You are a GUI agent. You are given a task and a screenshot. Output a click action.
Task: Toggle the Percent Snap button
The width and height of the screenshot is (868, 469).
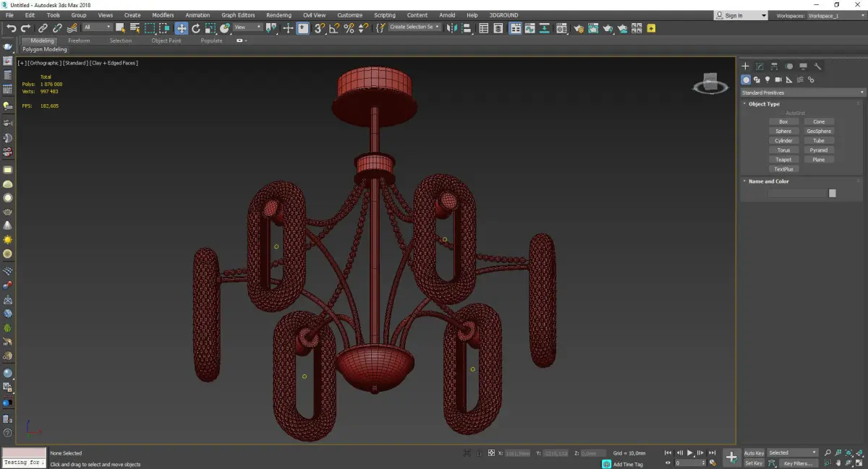pyautogui.click(x=349, y=28)
